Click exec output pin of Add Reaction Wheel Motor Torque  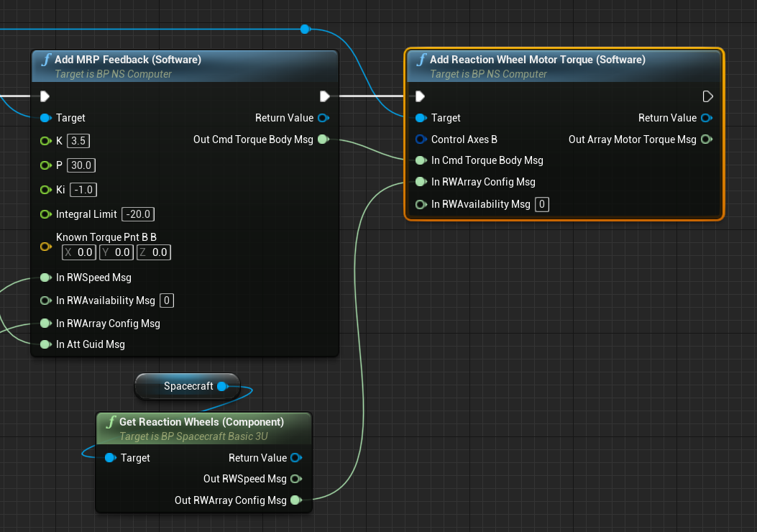tap(707, 96)
